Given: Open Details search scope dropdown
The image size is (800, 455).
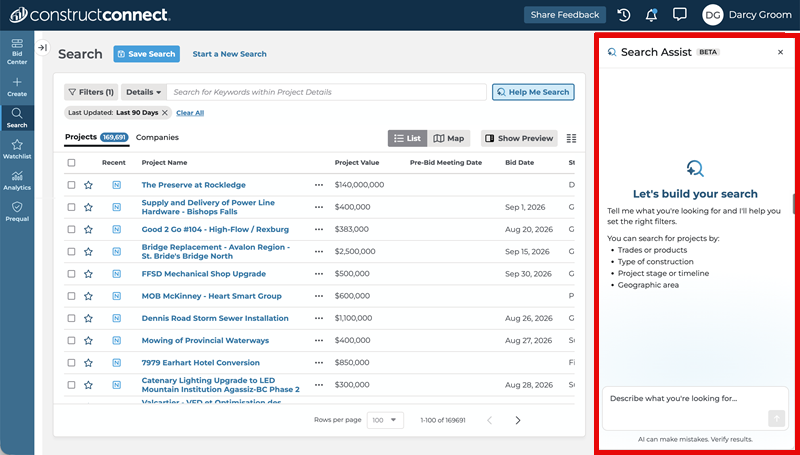Looking at the screenshot, I should (143, 92).
